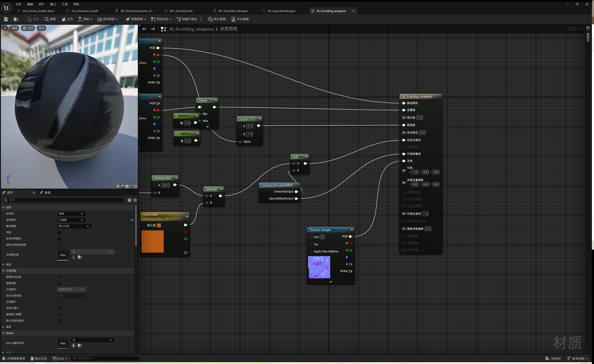Screen dimensions: 594x364
Task: Click the Browse to asset icon
Action: pos(16,19)
